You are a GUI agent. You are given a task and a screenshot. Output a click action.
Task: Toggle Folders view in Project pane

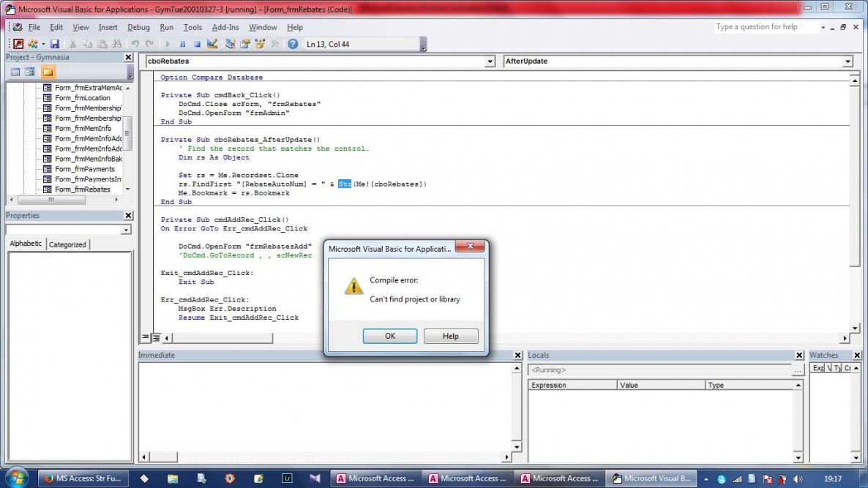coord(48,72)
